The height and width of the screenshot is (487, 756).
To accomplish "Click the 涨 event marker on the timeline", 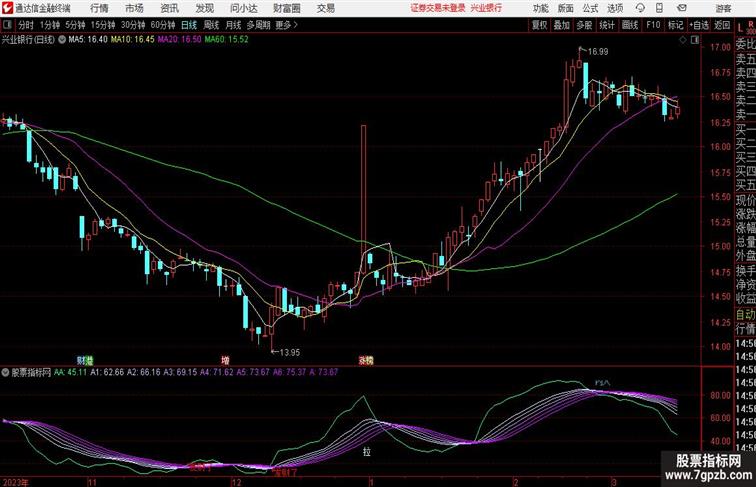I will pos(362,360).
